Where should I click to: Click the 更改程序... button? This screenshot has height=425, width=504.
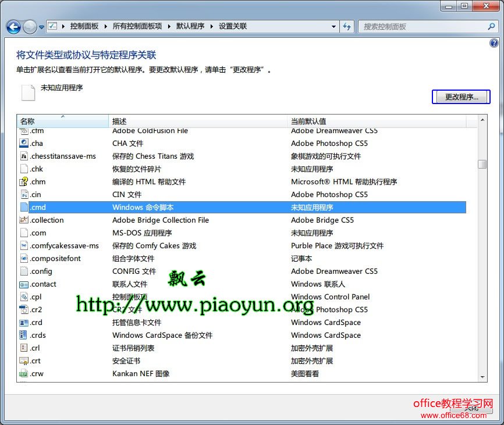coord(461,97)
